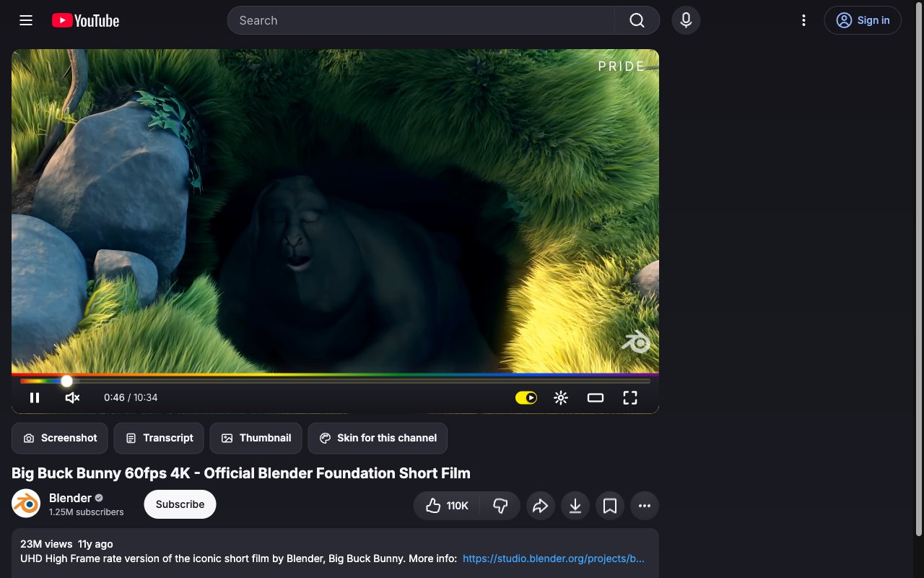Open the Blender channel name link
Image resolution: width=924 pixels, height=578 pixels.
70,498
